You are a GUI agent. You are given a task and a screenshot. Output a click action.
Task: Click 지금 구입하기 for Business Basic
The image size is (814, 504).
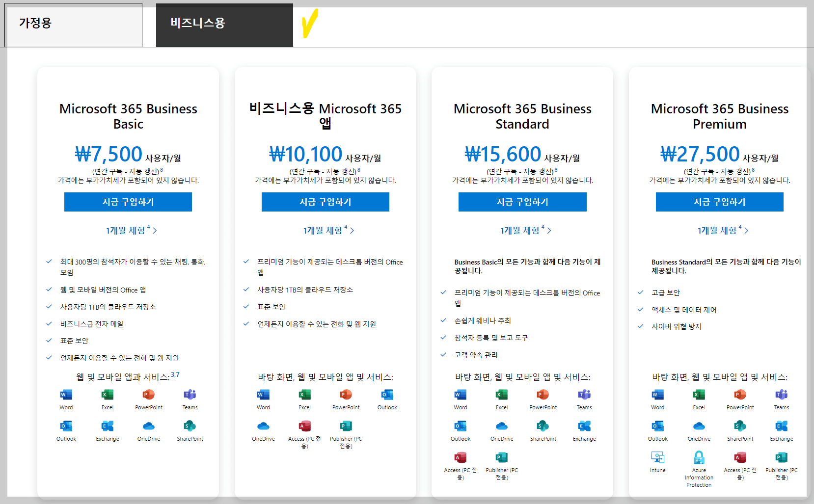[x=128, y=202]
